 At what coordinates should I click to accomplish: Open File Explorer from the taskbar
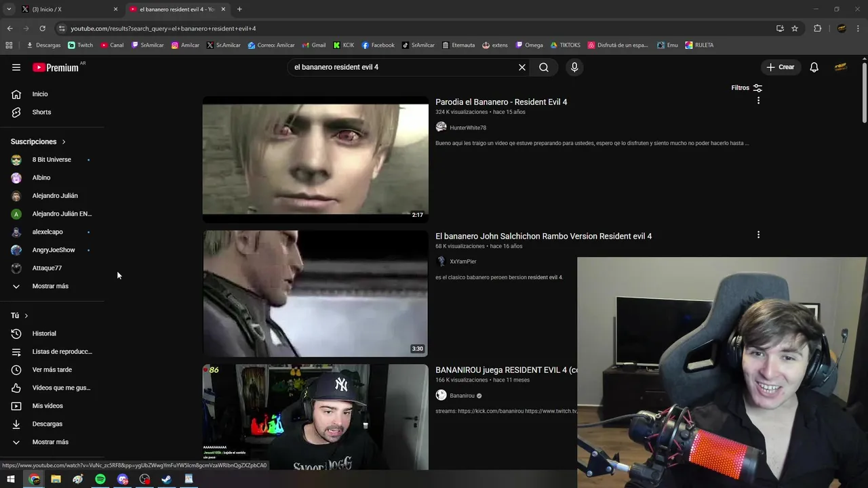point(56,479)
